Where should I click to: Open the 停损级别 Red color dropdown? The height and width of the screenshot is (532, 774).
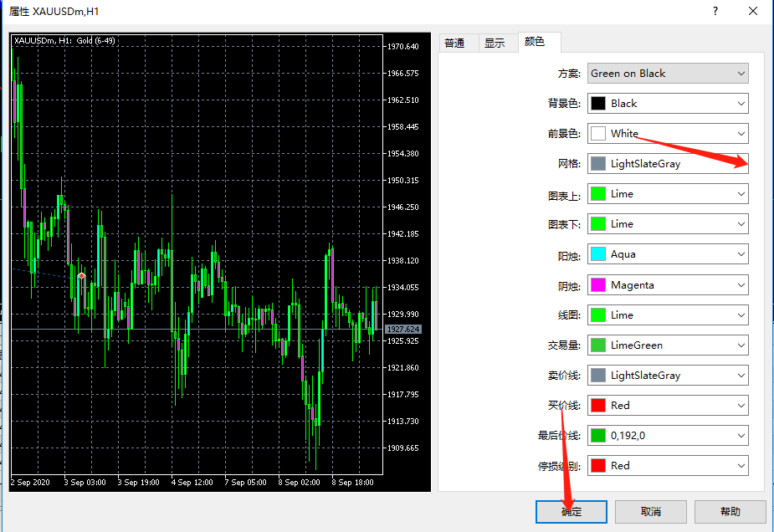coord(668,465)
